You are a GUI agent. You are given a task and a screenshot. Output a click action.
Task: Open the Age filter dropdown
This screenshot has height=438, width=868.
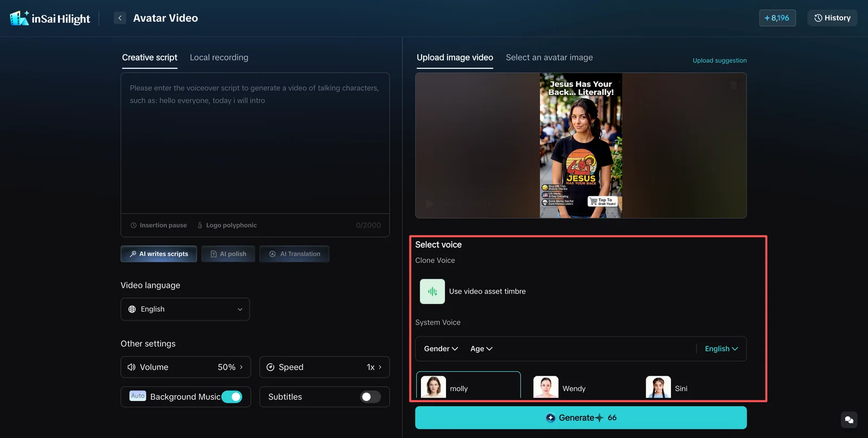[481, 349]
